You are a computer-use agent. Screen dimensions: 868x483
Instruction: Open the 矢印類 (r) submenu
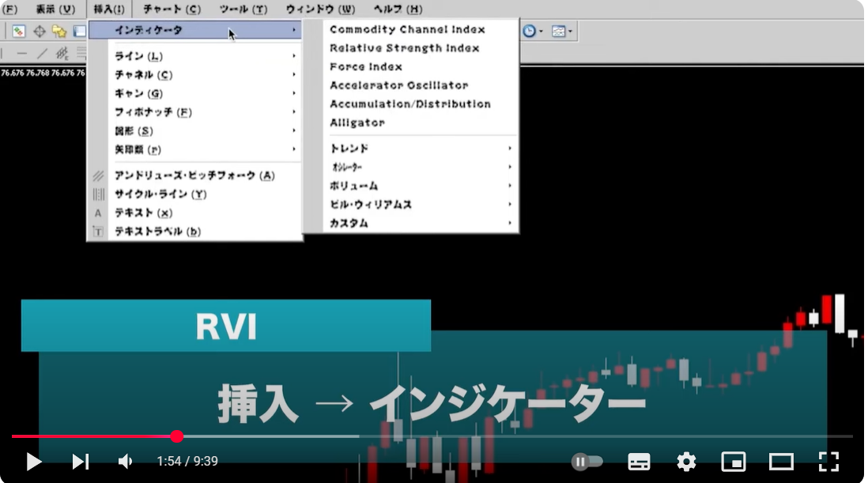pos(195,150)
